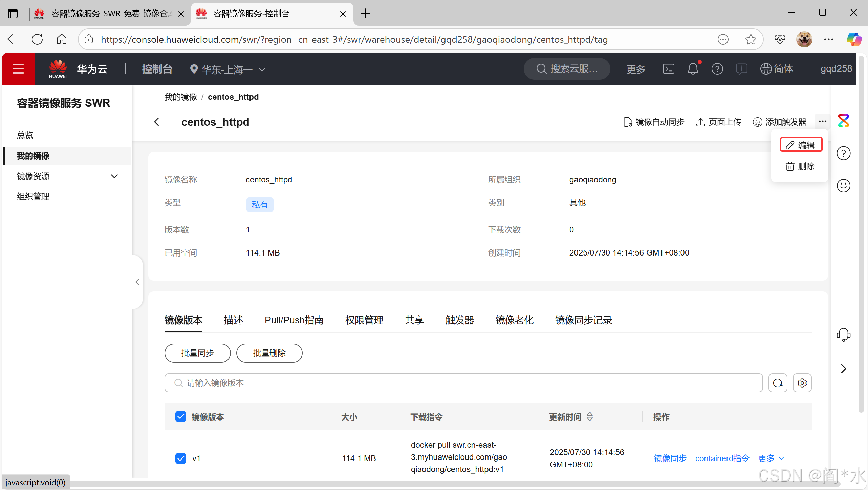The width and height of the screenshot is (868, 490).
Task: Click the smiley feedback icon
Action: coord(843,186)
